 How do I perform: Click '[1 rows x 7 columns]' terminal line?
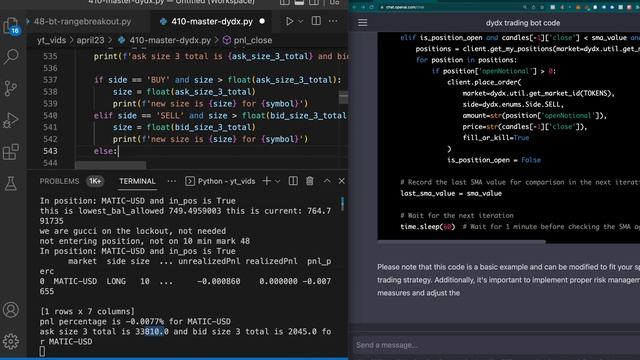[x=87, y=311]
